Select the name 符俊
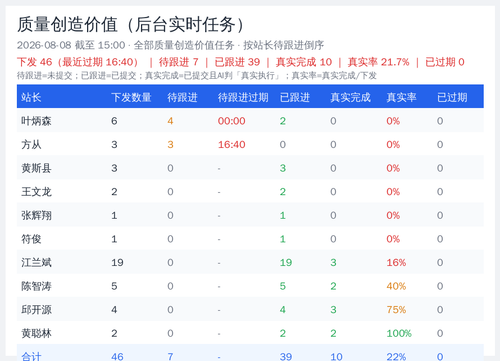Viewport: 500px width, 361px height. pyautogui.click(x=31, y=239)
